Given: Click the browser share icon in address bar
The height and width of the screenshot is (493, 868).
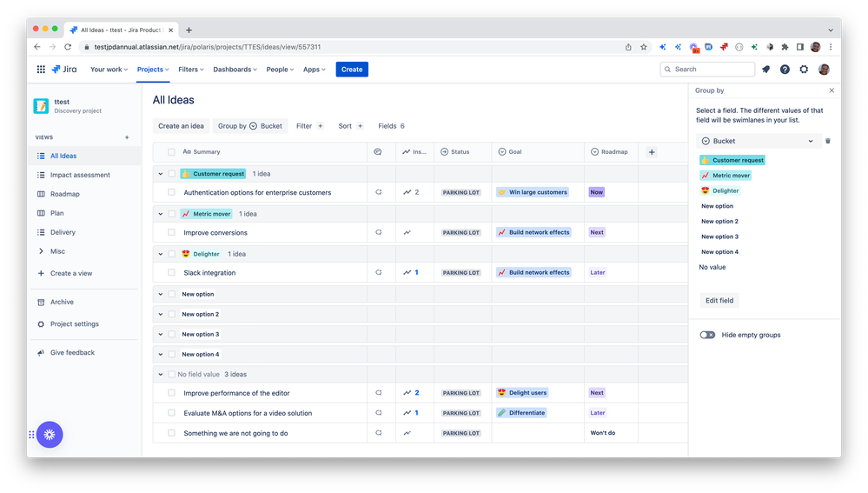Looking at the screenshot, I should click(x=628, y=47).
